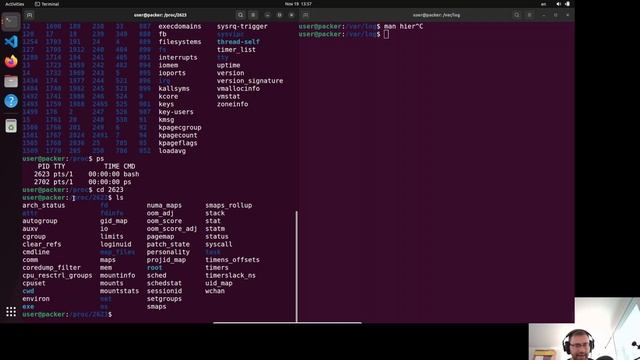The image size is (640, 360).
Task: Click 'smaps_rollup' in 2623 listing
Action: click(x=229, y=205)
